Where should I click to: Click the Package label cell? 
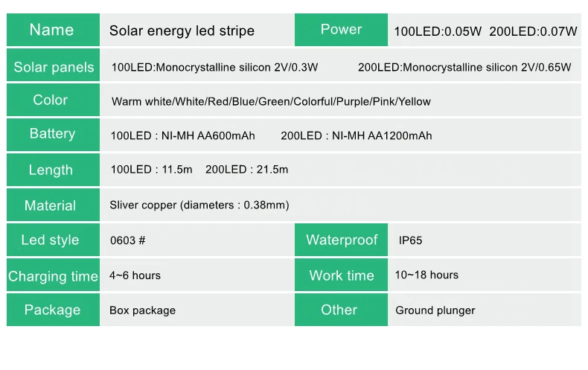(52, 310)
